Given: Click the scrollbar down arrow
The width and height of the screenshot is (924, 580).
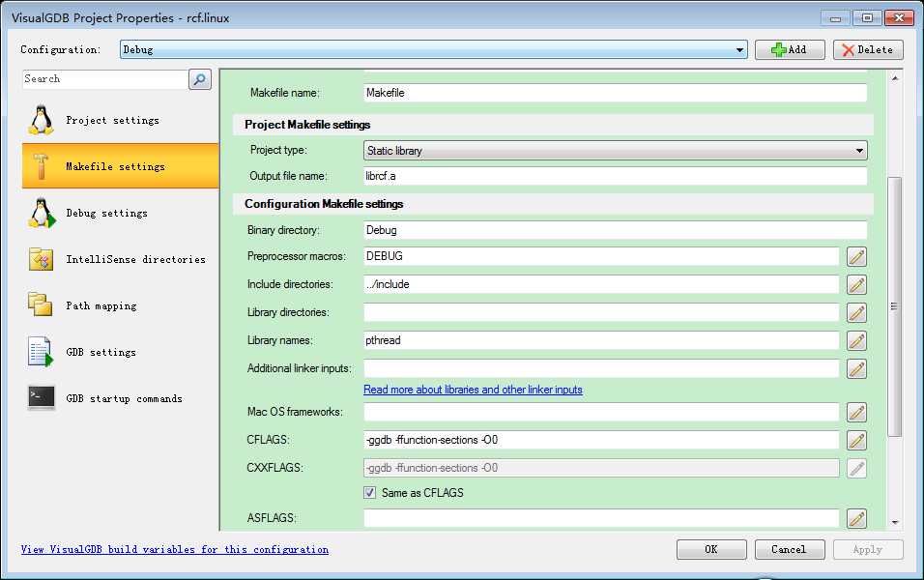Looking at the screenshot, I should pos(895,522).
